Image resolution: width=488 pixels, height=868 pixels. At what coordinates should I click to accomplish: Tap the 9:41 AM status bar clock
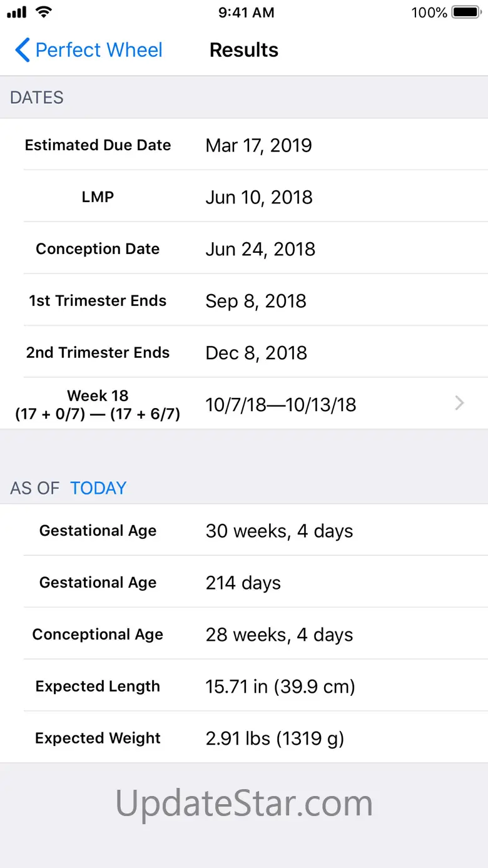click(x=246, y=13)
